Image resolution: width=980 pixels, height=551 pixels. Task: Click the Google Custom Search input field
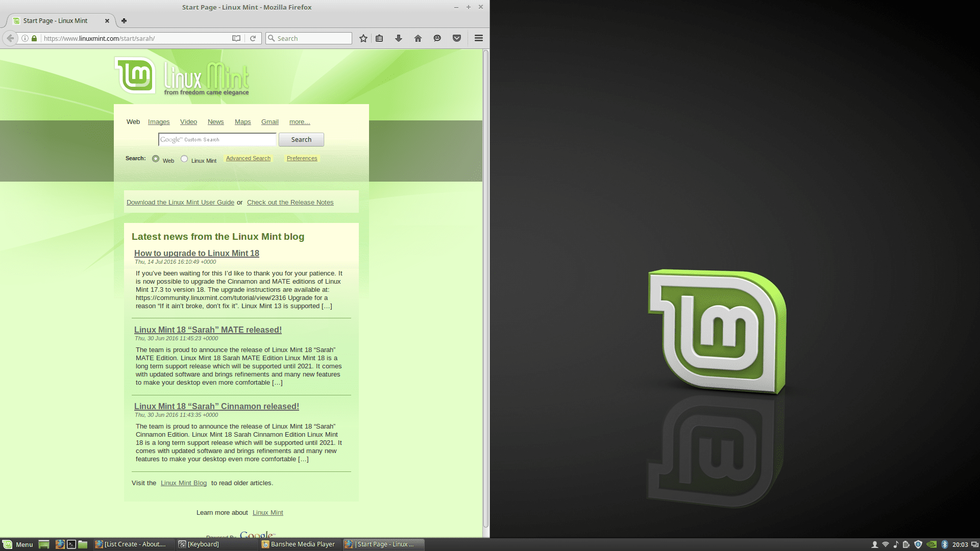(x=217, y=139)
